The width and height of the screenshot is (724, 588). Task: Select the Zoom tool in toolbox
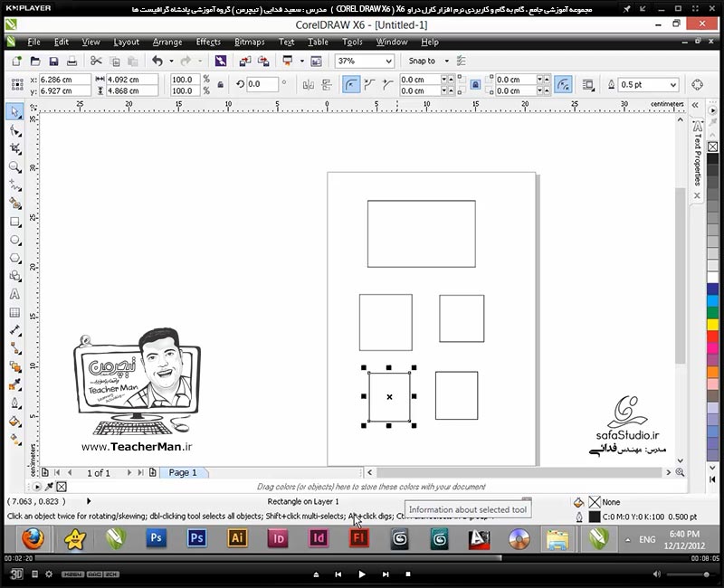15,167
